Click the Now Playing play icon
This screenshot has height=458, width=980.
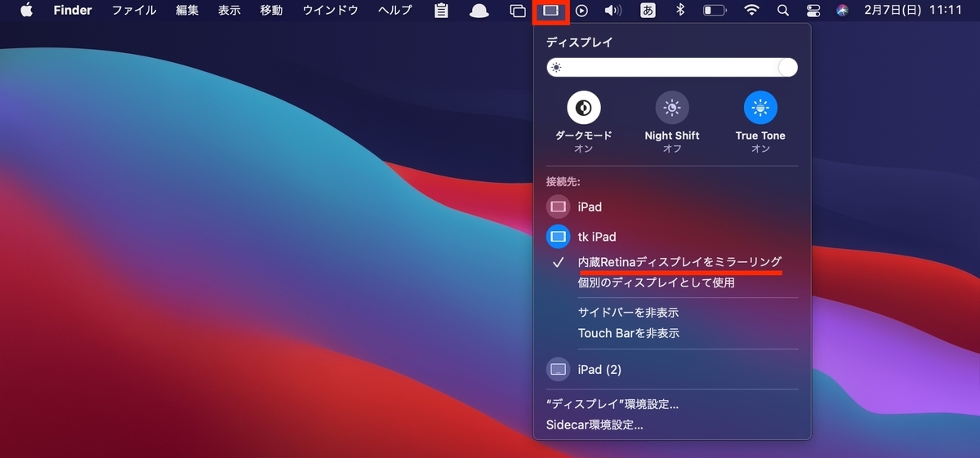click(x=581, y=11)
